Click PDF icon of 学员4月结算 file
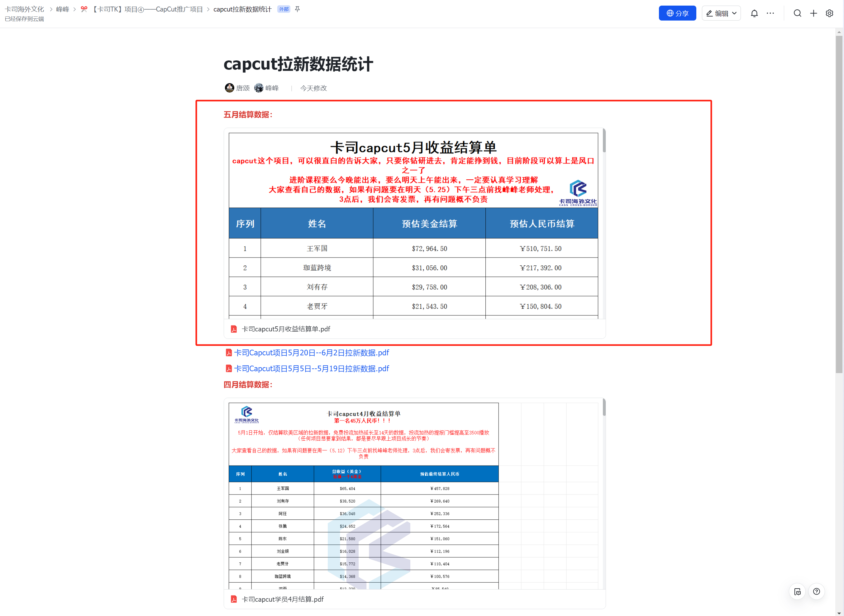The width and height of the screenshot is (844, 616). [x=234, y=599]
